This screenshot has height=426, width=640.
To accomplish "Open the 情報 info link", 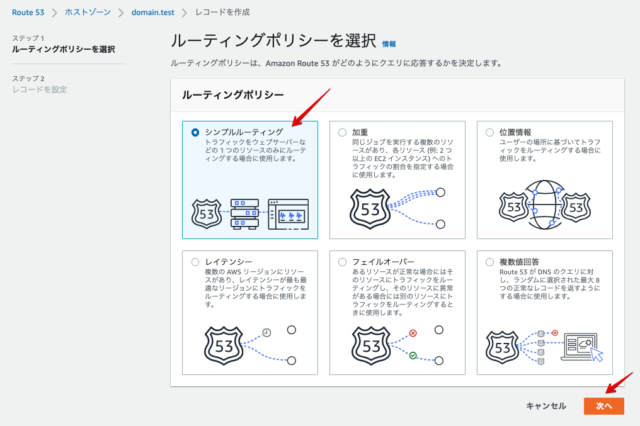I will [389, 44].
